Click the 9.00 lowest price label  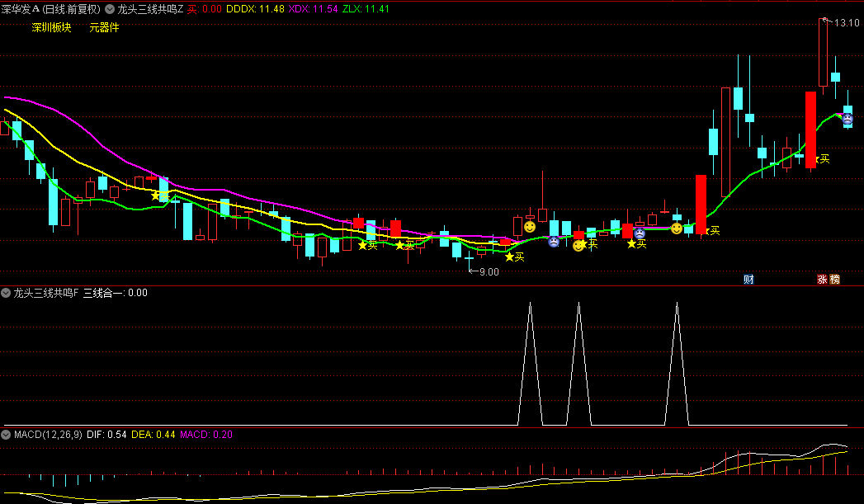489,271
